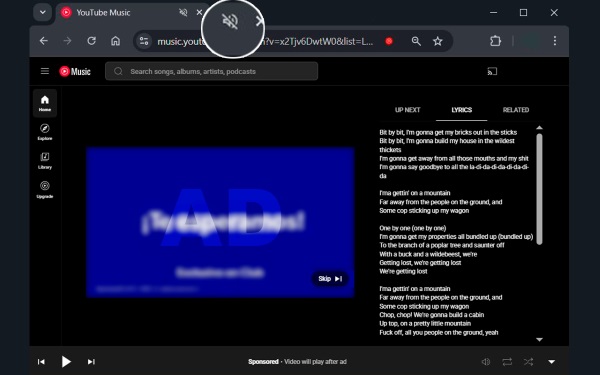Collapse the player page with the down arrow

(x=551, y=362)
